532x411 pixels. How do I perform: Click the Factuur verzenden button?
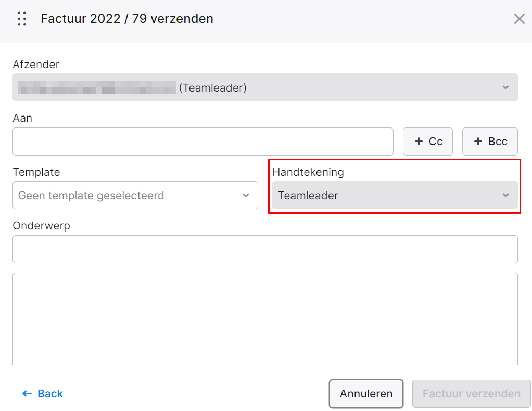pyautogui.click(x=471, y=394)
